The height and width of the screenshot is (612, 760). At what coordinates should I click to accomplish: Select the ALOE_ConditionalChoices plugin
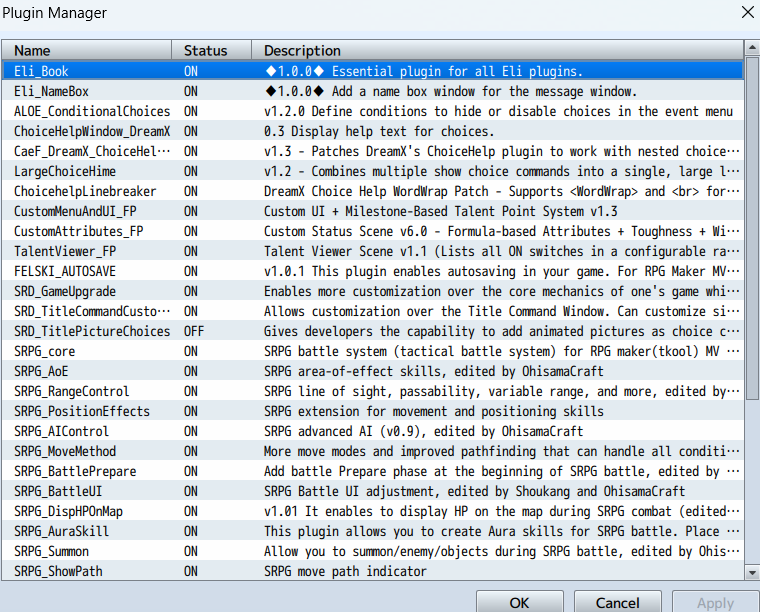92,111
